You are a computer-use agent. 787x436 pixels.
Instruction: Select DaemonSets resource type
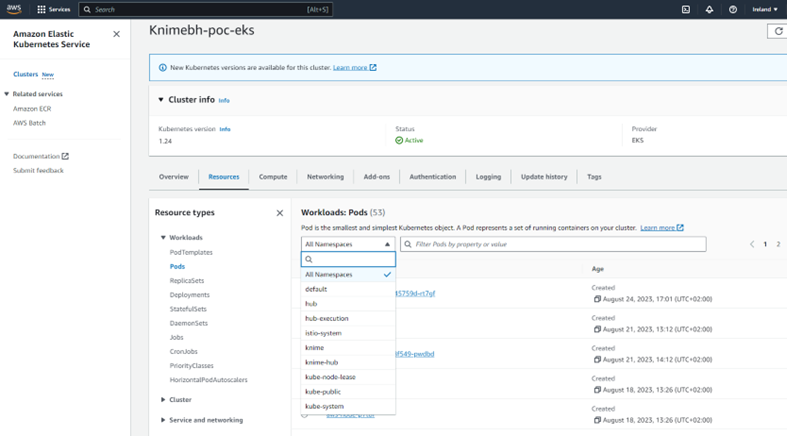click(189, 323)
